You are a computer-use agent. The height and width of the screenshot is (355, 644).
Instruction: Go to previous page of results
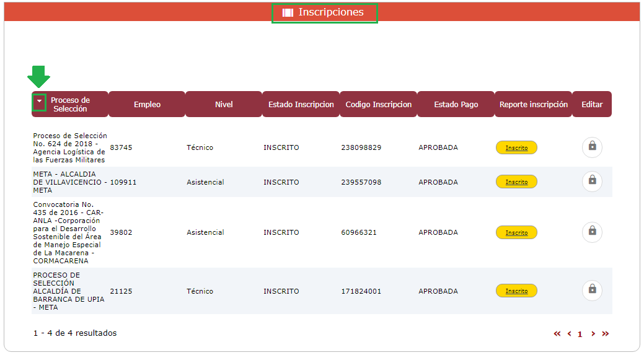(569, 334)
